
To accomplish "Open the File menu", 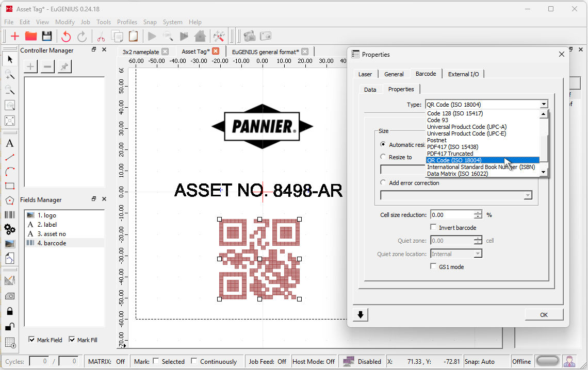I will pyautogui.click(x=9, y=22).
